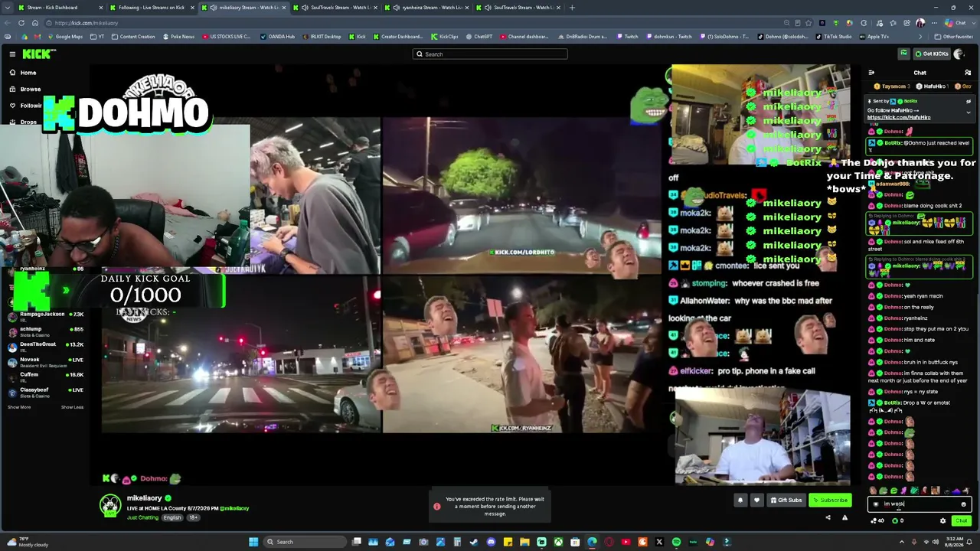Click the total KICKs gifted counter
This screenshot has width=980, height=551.
tap(898, 521)
